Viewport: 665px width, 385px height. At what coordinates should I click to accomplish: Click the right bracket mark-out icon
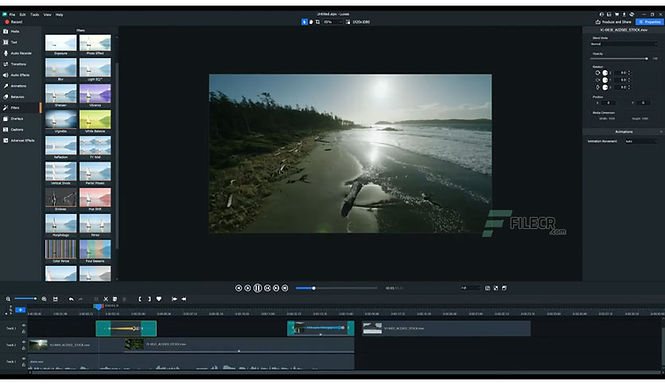point(149,299)
